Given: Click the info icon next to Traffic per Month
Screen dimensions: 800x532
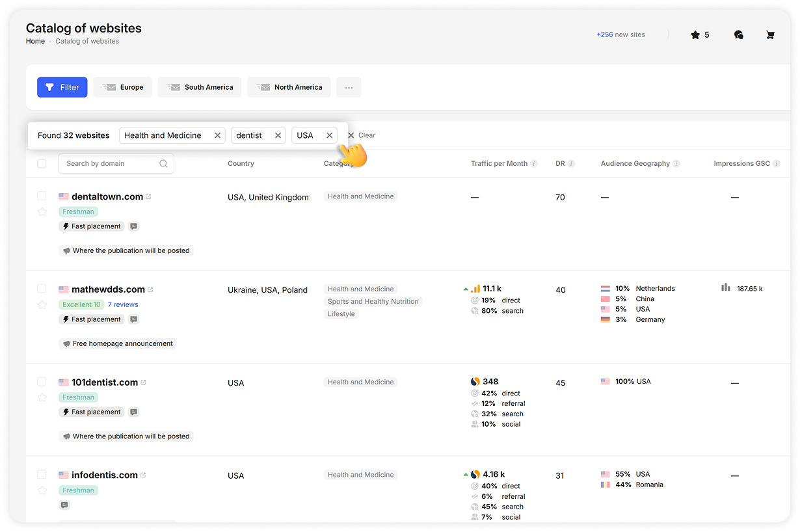Looking at the screenshot, I should [x=535, y=164].
